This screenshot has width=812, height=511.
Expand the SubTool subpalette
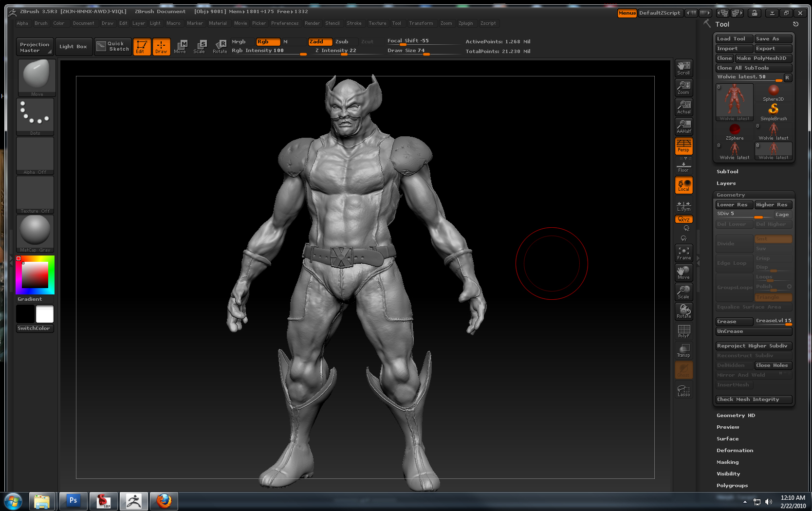[727, 172]
